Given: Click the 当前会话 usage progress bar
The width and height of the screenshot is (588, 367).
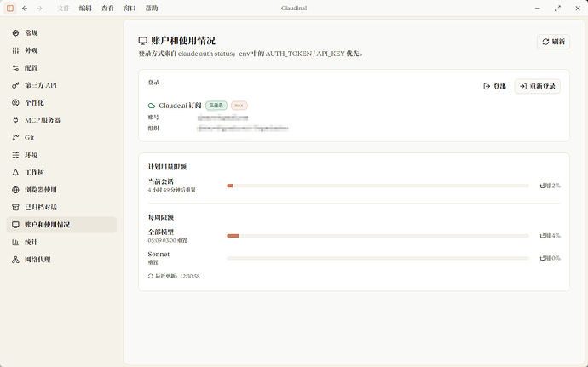Looking at the screenshot, I should pos(378,186).
